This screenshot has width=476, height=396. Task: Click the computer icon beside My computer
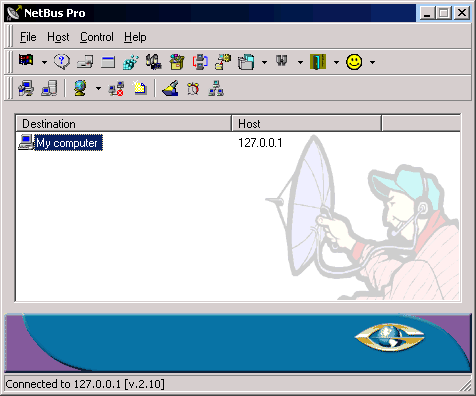tap(26, 143)
